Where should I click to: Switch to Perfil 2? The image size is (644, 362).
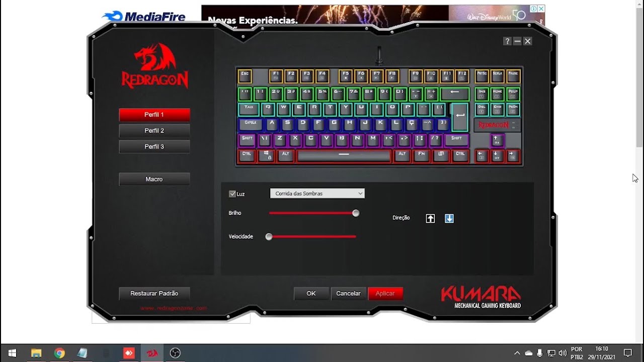pos(154,131)
